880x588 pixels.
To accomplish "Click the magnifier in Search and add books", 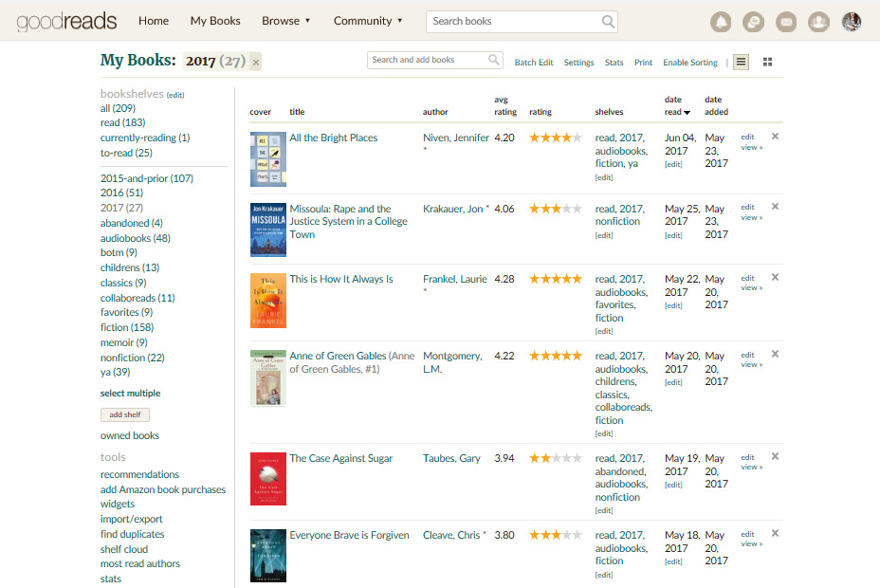I will click(493, 60).
